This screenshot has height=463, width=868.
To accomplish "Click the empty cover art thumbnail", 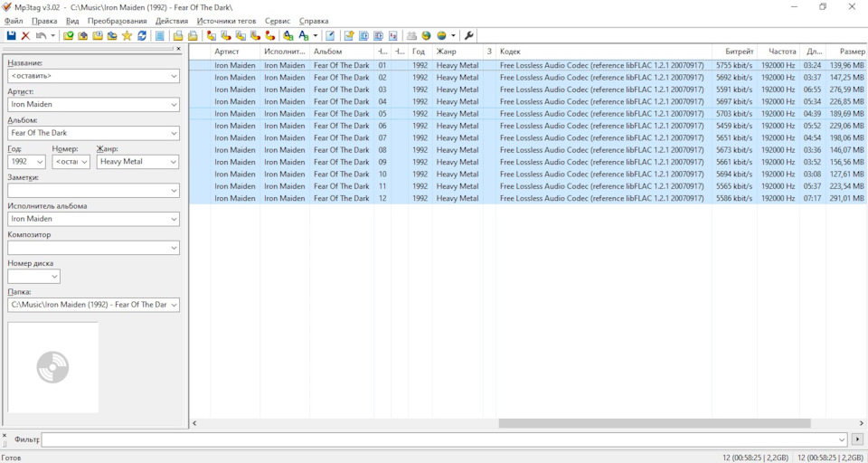I will point(53,367).
